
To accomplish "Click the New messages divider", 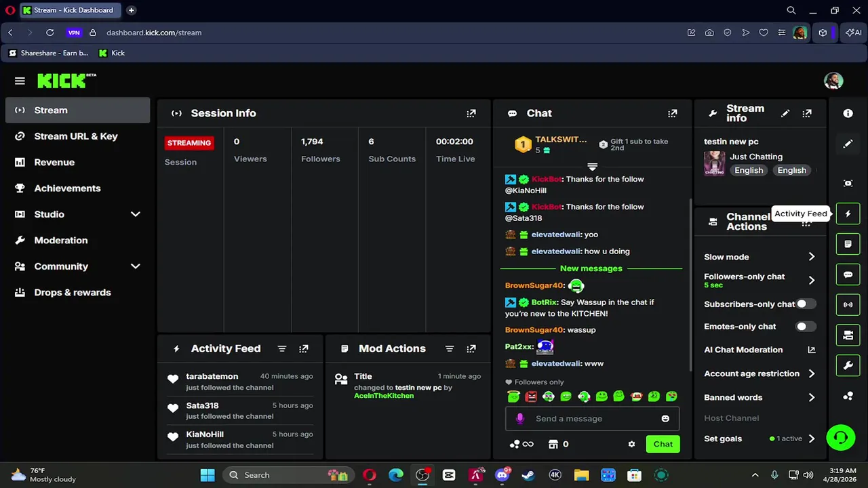I will point(591,268).
